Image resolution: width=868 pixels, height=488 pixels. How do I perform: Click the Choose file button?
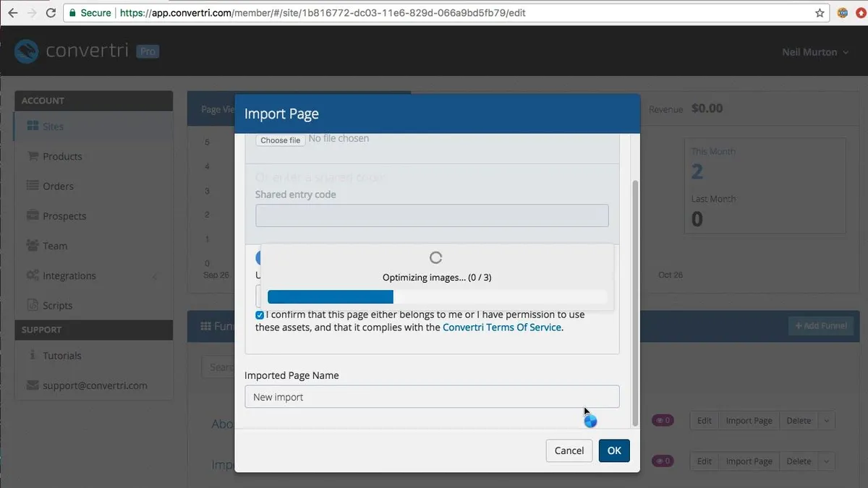pyautogui.click(x=280, y=140)
